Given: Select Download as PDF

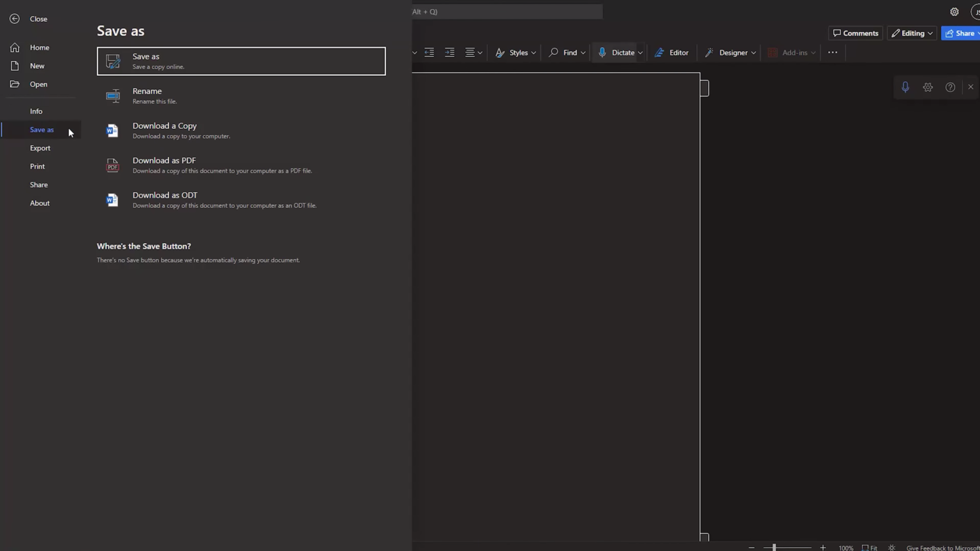Looking at the screenshot, I should (164, 165).
